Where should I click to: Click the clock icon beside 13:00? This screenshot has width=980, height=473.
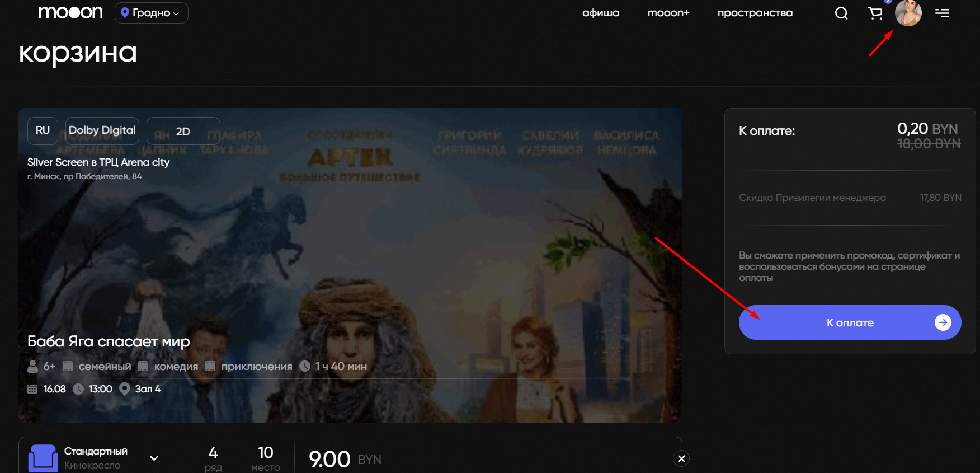click(78, 389)
